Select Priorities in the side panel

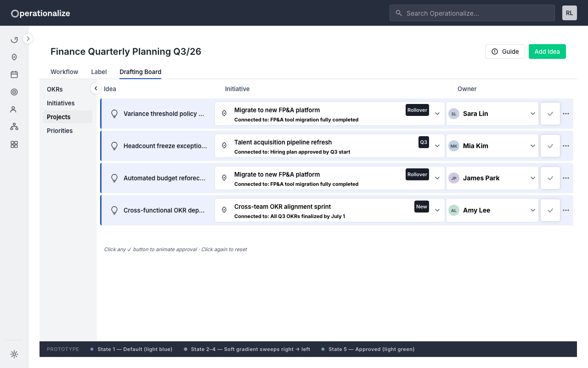[x=68, y=131]
